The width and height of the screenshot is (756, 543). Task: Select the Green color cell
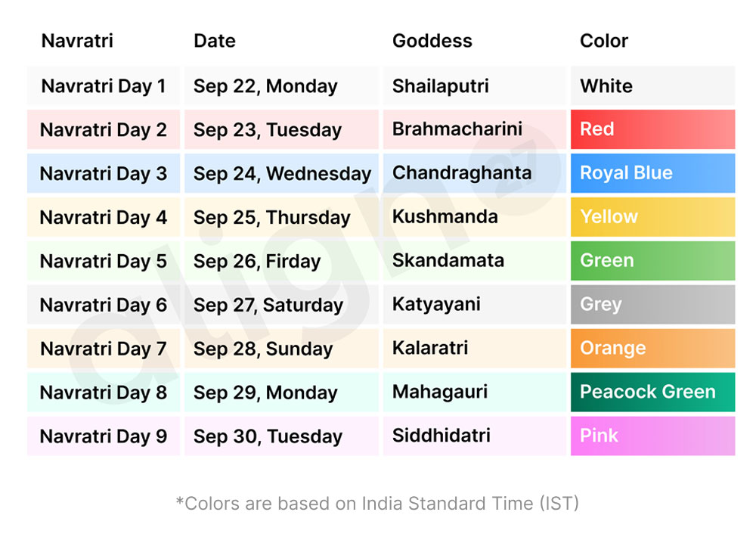click(x=652, y=261)
